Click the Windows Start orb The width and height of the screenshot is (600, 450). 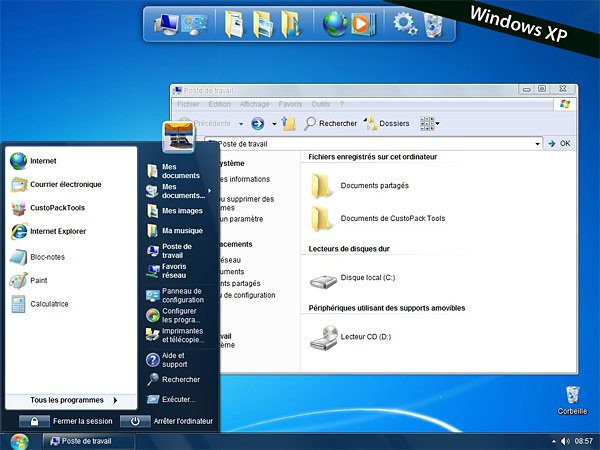pos(19,442)
